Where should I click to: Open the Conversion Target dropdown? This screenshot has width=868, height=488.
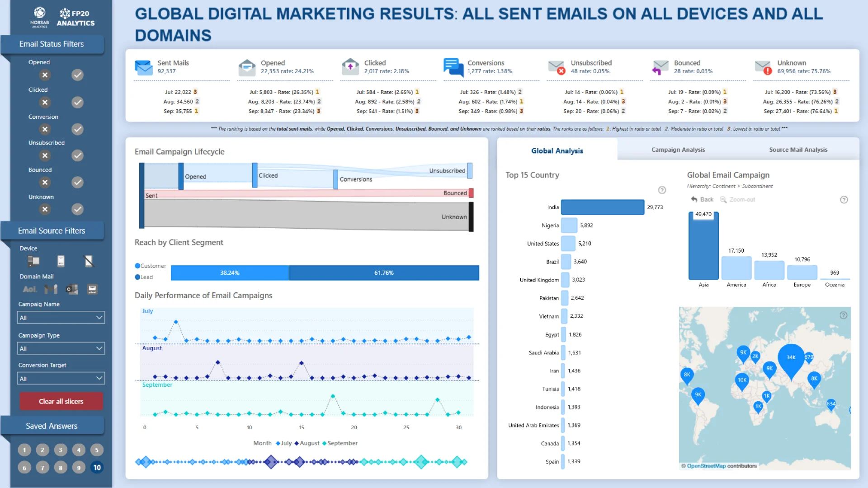[61, 379]
